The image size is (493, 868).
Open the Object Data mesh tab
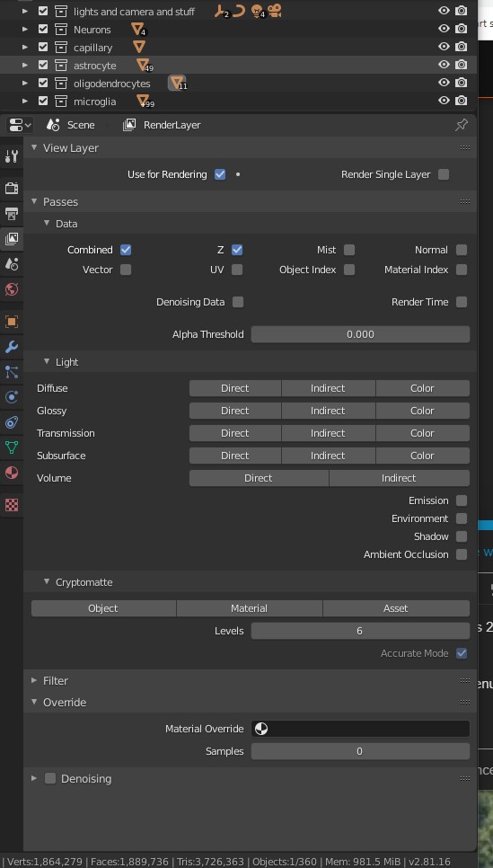(x=12, y=447)
